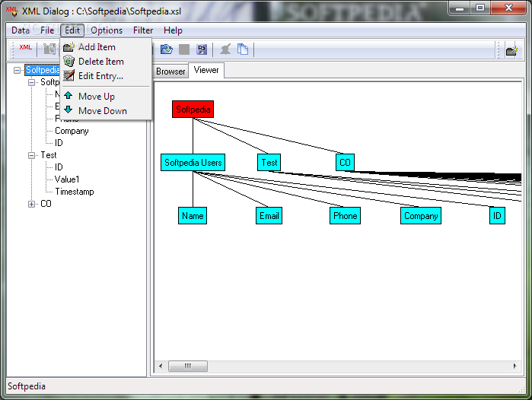532x400 pixels.
Task: Open the File menu
Action: click(x=47, y=30)
